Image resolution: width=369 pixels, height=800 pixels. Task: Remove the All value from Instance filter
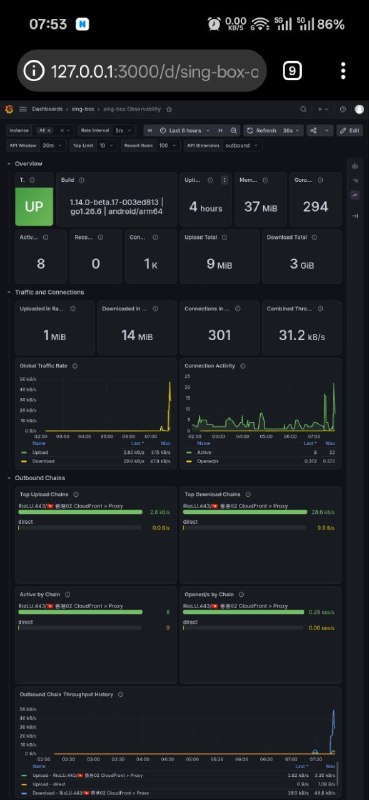tap(50, 131)
